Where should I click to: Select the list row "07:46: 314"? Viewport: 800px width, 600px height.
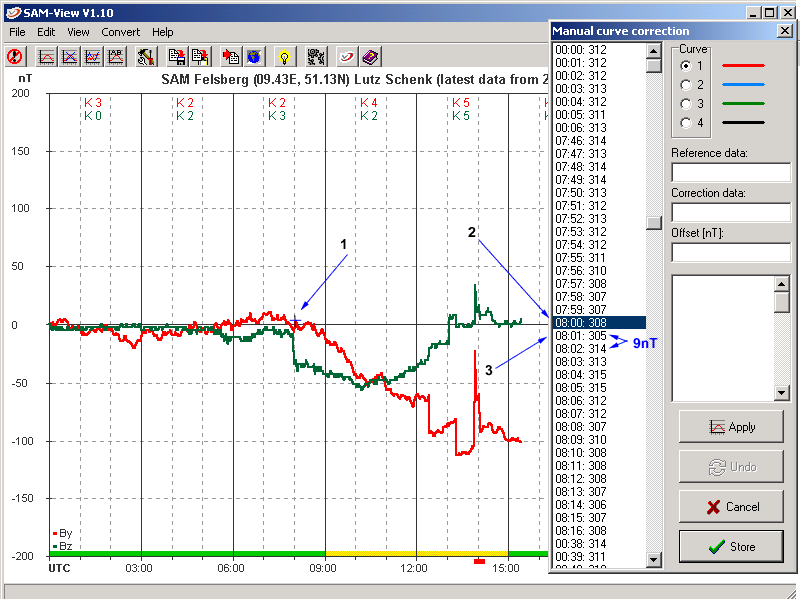coord(599,141)
